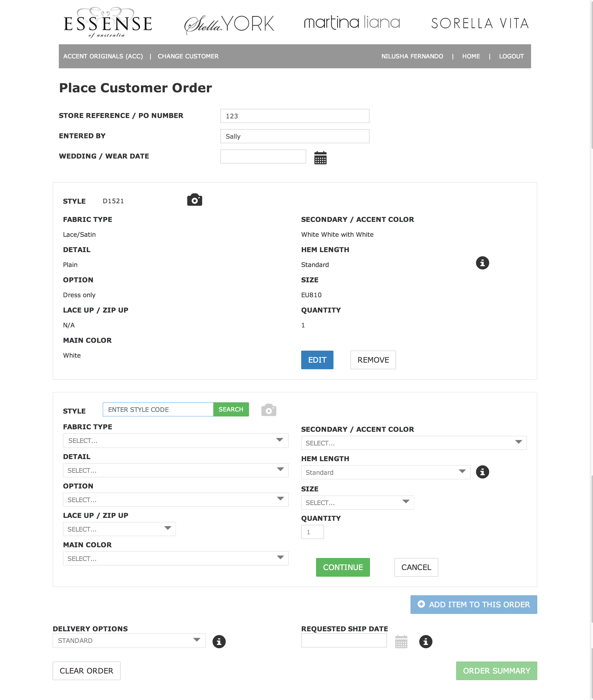Go to Home in the top menu
This screenshot has height=700, width=593.
point(471,56)
